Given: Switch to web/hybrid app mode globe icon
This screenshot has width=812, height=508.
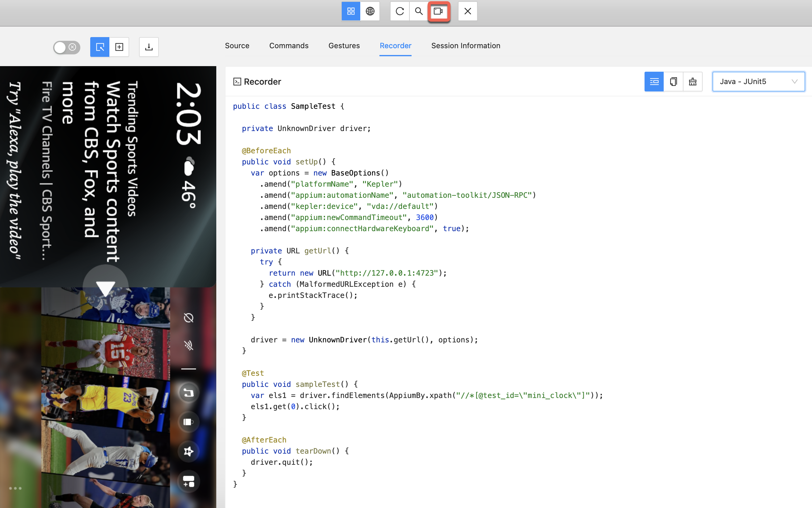Looking at the screenshot, I should click(370, 11).
